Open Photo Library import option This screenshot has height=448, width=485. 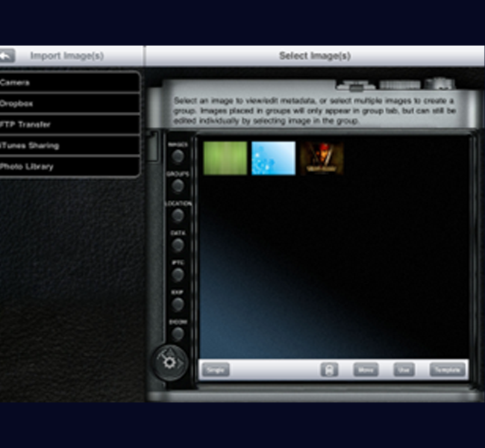69,167
